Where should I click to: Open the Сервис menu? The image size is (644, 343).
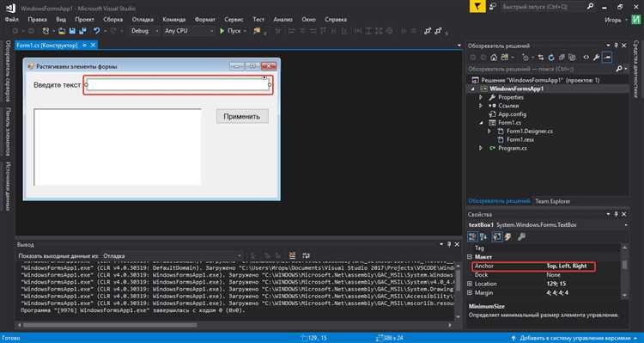(234, 19)
